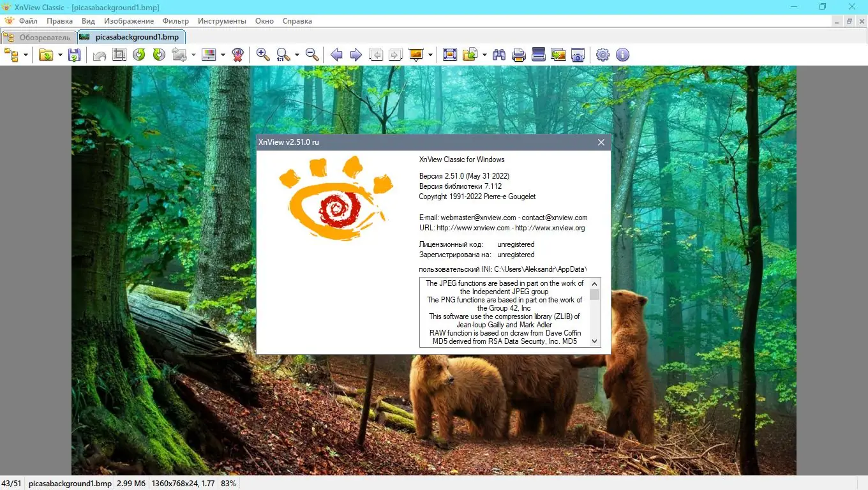
Task: Switch to the Обозреватель tab
Action: point(38,37)
